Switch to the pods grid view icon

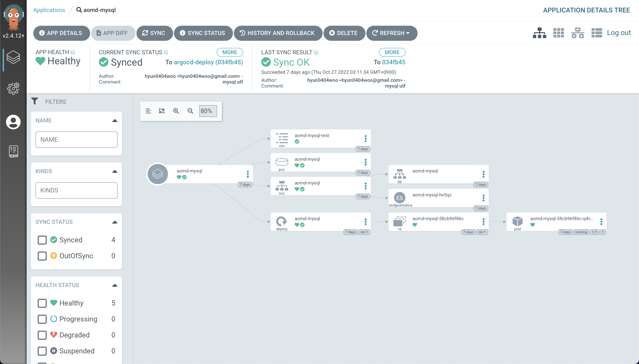pos(558,33)
